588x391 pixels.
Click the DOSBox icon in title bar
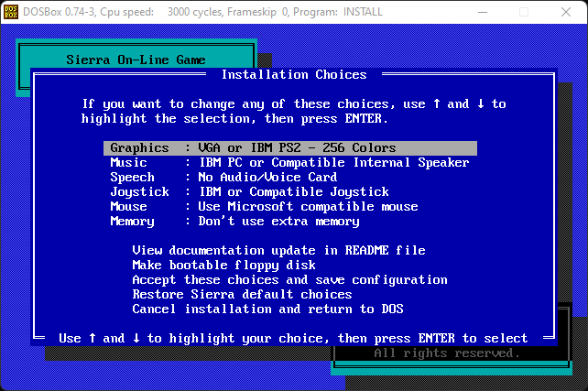point(11,12)
